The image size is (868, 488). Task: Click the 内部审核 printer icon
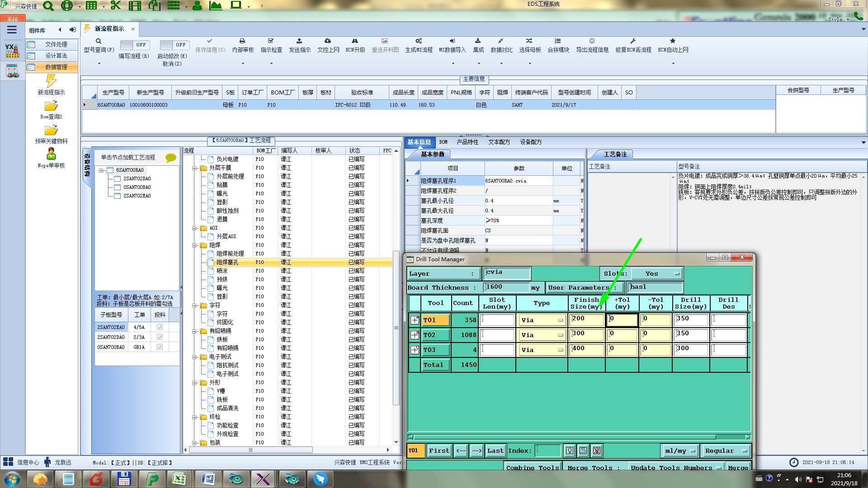tap(242, 41)
